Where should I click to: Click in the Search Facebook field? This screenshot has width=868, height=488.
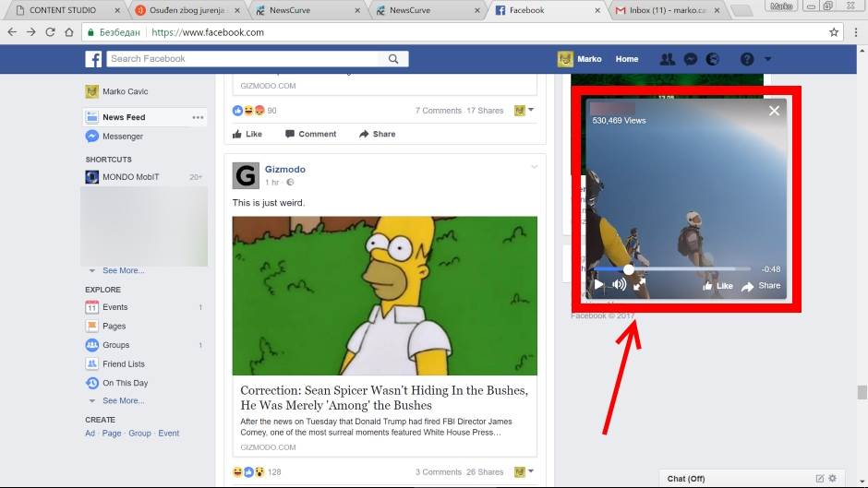[240, 59]
